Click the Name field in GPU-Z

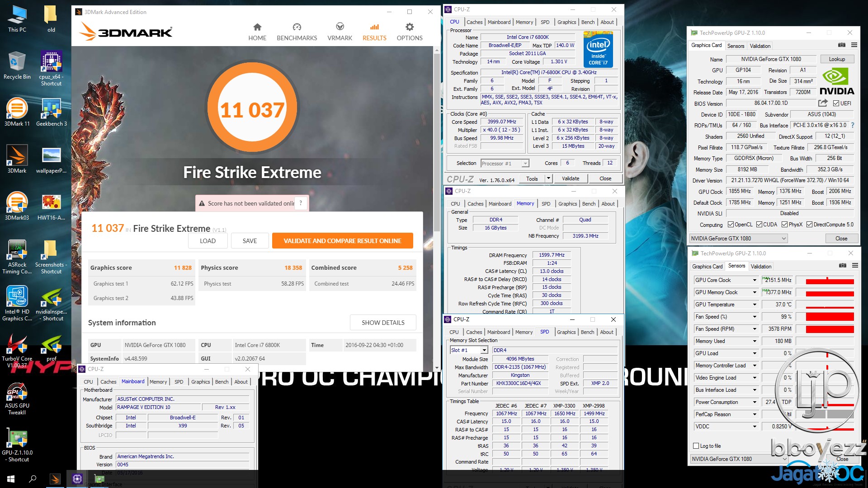(x=771, y=59)
